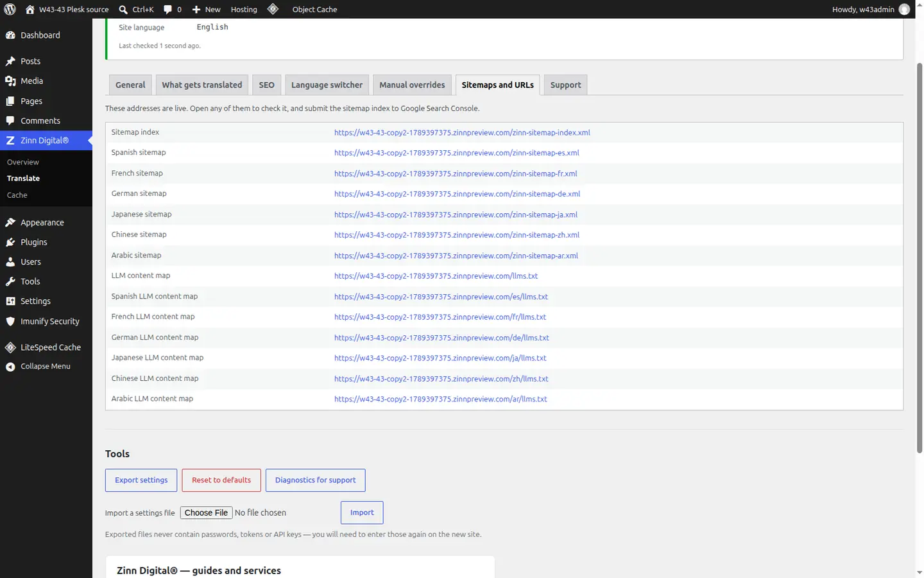This screenshot has width=924, height=578.
Task: Click the LiteSpeed Cache icon in sidebar
Action: (x=10, y=347)
